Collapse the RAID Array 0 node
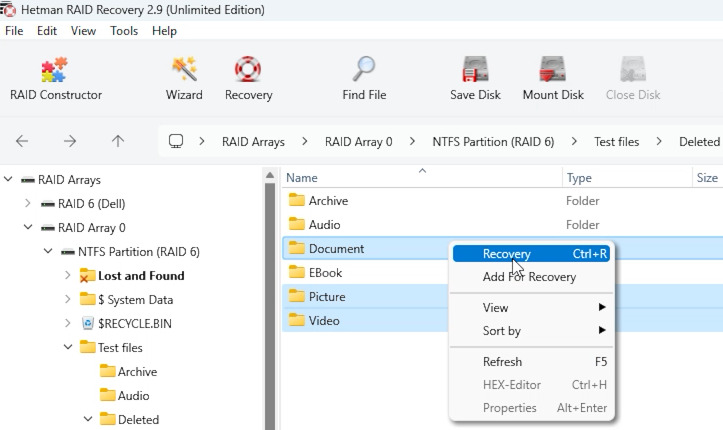 (28, 227)
